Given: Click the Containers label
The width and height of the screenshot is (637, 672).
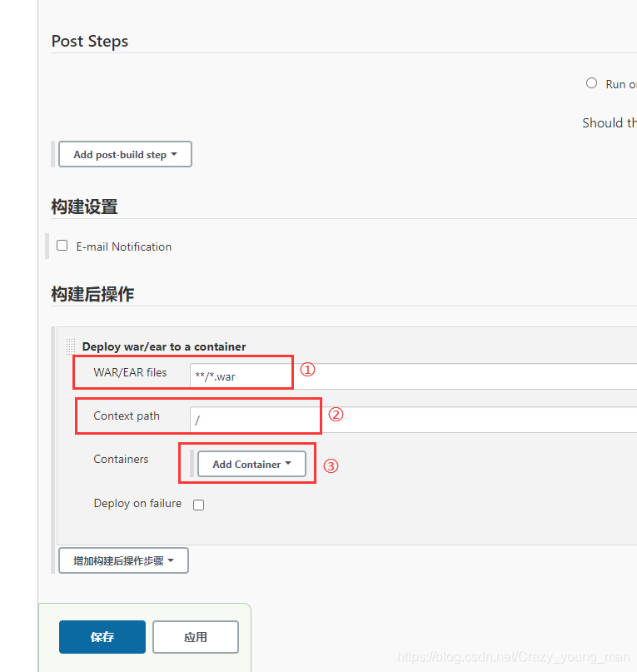Looking at the screenshot, I should (121, 459).
